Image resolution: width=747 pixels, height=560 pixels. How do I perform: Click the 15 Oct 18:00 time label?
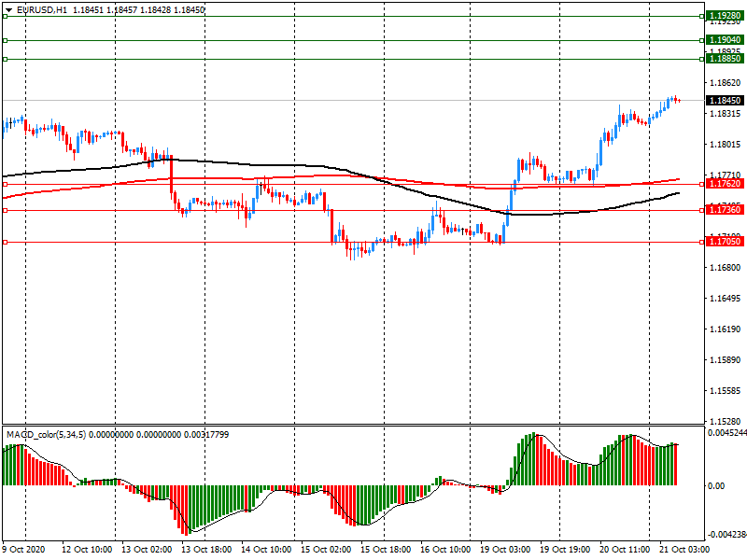coord(386,549)
